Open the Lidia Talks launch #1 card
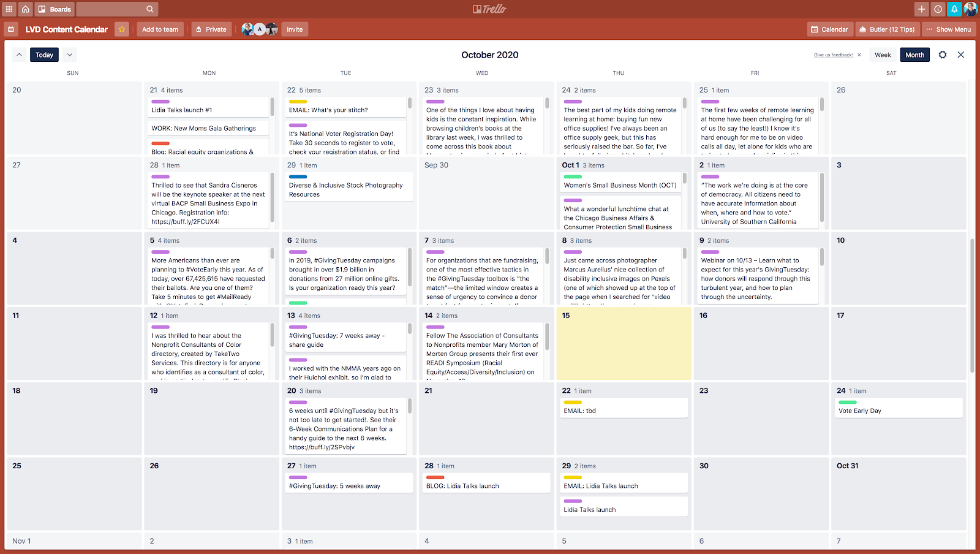The height and width of the screenshot is (554, 980). [208, 107]
